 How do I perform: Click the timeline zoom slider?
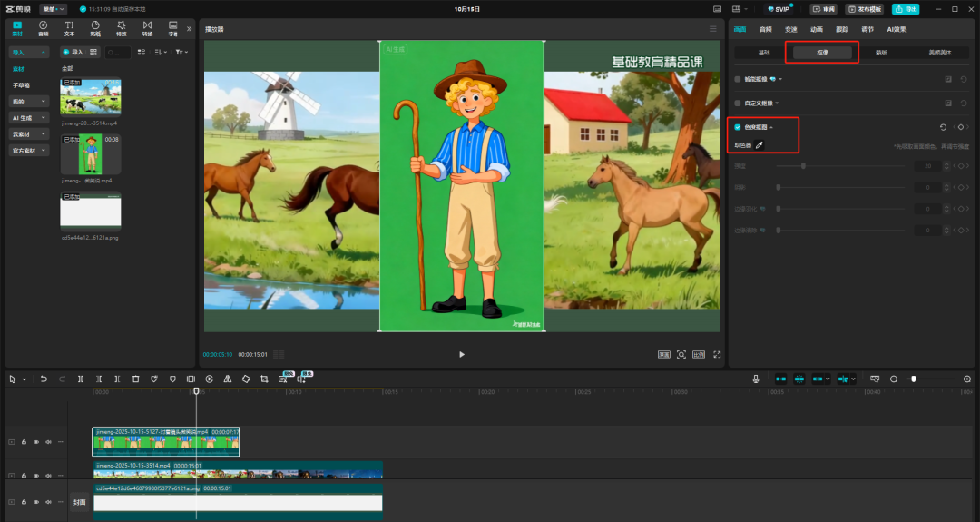point(913,379)
